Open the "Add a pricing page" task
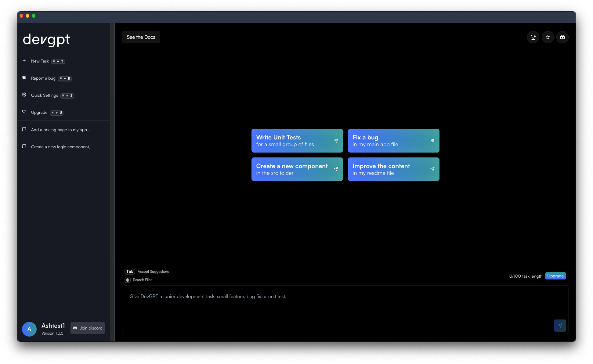 60,130
